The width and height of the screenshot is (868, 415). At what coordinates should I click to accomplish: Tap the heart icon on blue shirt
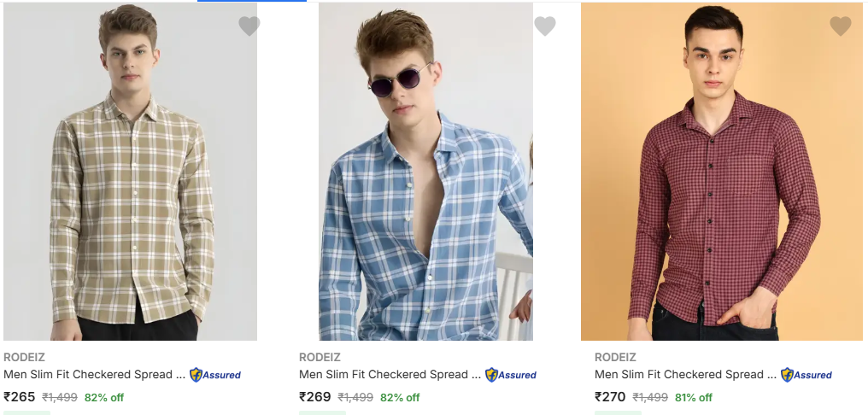coord(545,26)
